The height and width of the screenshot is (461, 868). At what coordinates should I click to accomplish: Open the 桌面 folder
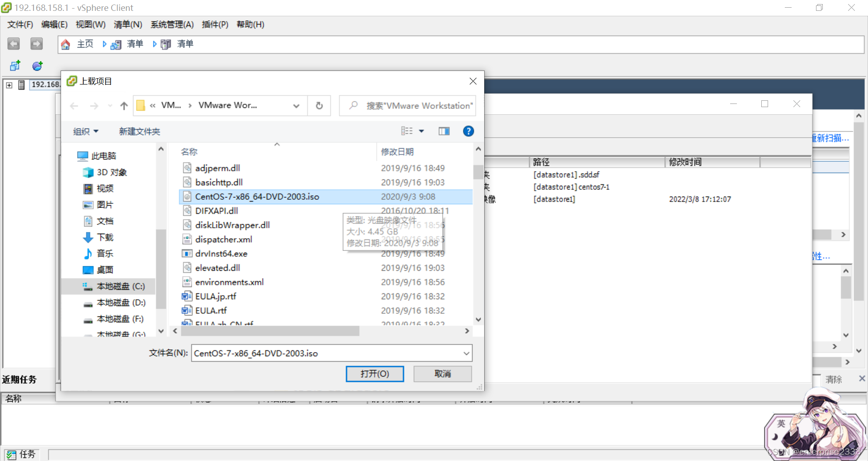click(98, 270)
